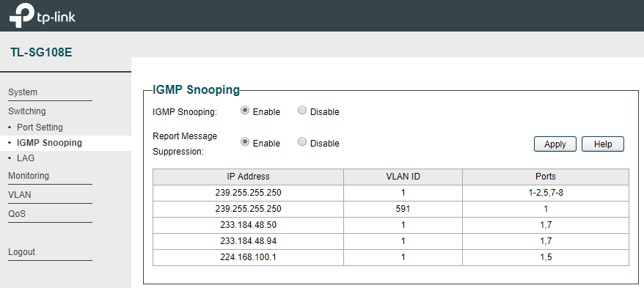This screenshot has width=644, height=288.
Task: Select IGMP Snooping sidebar item
Action: coord(49,143)
